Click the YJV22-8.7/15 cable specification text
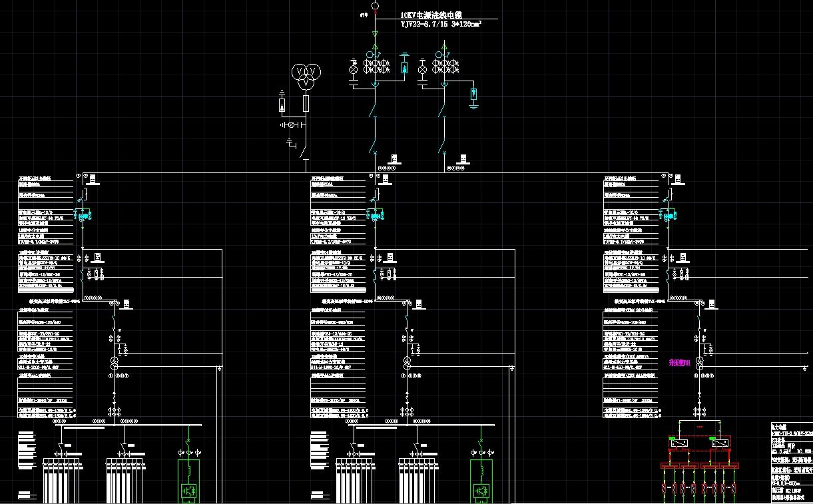 (x=440, y=25)
